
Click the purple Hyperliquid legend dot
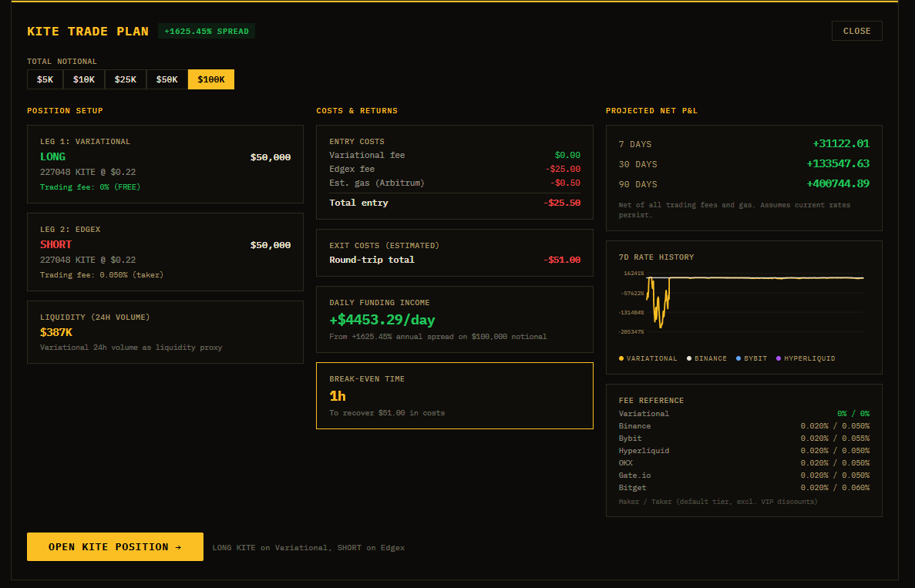(779, 358)
